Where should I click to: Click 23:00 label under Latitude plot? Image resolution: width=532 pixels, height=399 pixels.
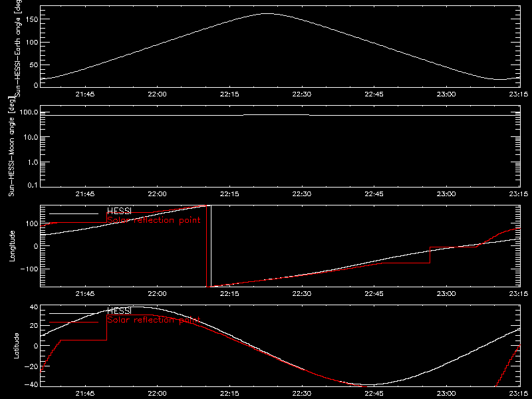coord(446,393)
